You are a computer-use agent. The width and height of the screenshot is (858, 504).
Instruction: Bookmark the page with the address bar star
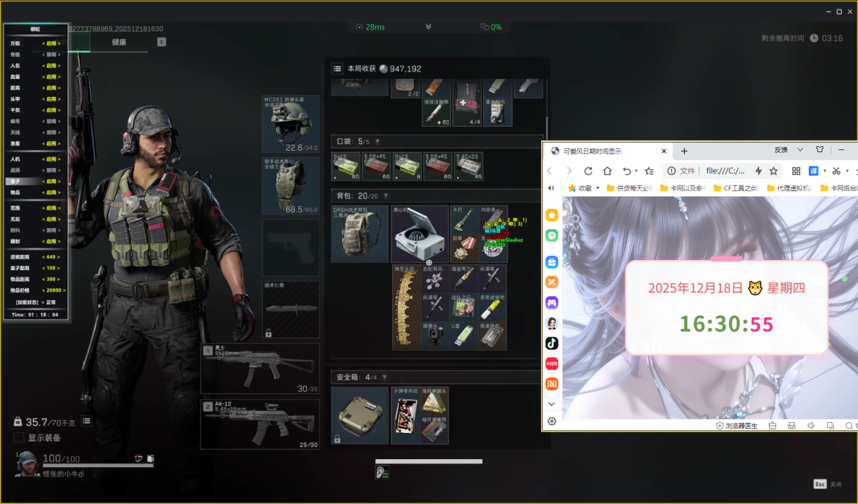(x=774, y=171)
